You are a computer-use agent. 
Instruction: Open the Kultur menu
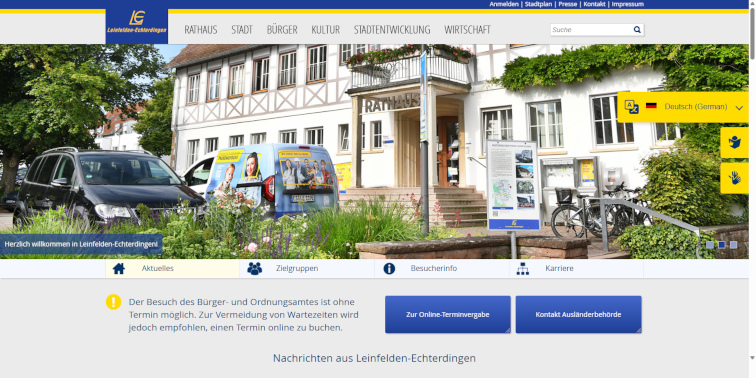pos(325,30)
